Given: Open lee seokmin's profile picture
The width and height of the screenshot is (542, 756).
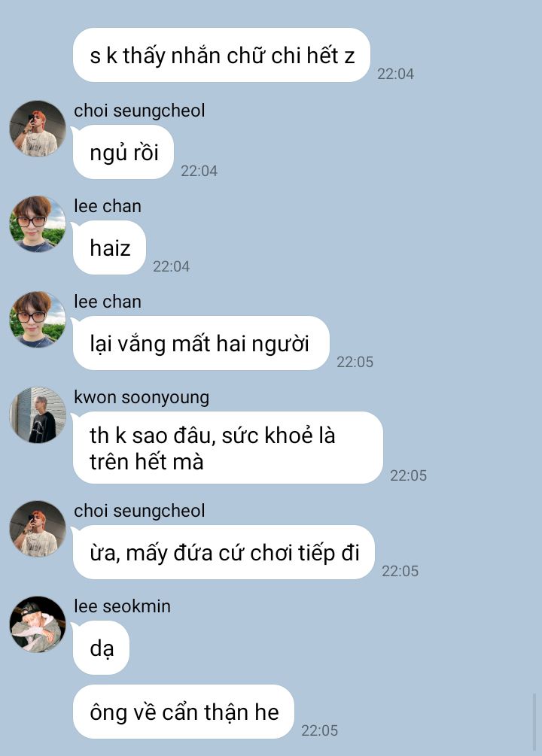Looking at the screenshot, I should tap(38, 624).
